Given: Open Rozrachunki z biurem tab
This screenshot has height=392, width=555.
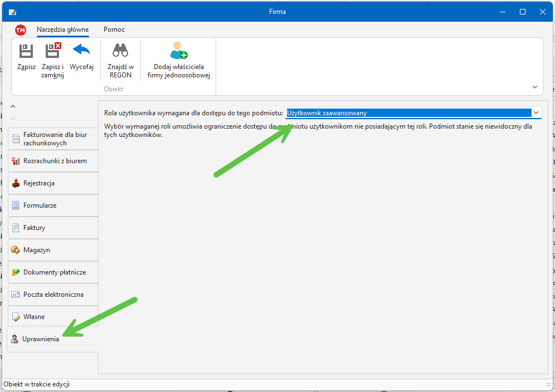Looking at the screenshot, I should pos(53,161).
